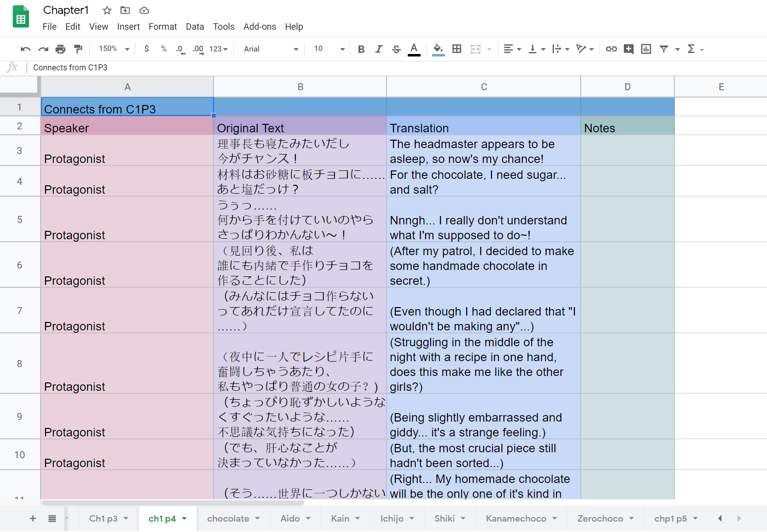Open text rotation dropdown
767x532 pixels.
[585, 49]
